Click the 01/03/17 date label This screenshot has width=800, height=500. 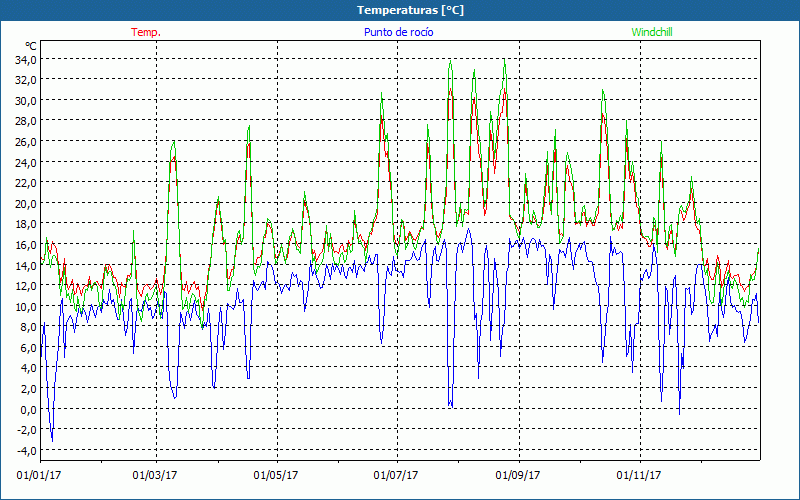[155, 476]
